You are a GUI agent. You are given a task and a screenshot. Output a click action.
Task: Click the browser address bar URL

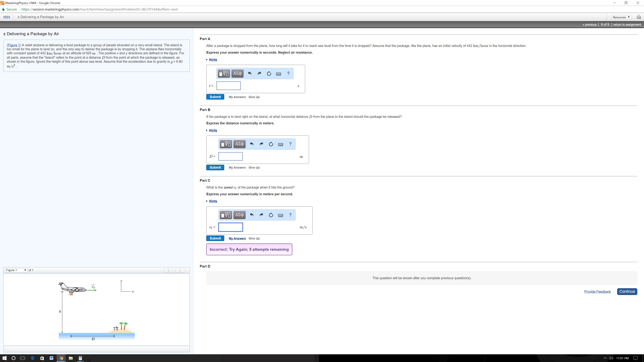tap(99, 9)
